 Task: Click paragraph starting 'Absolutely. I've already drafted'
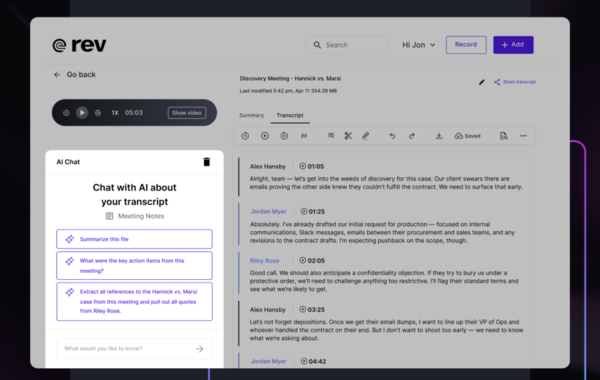pos(383,232)
